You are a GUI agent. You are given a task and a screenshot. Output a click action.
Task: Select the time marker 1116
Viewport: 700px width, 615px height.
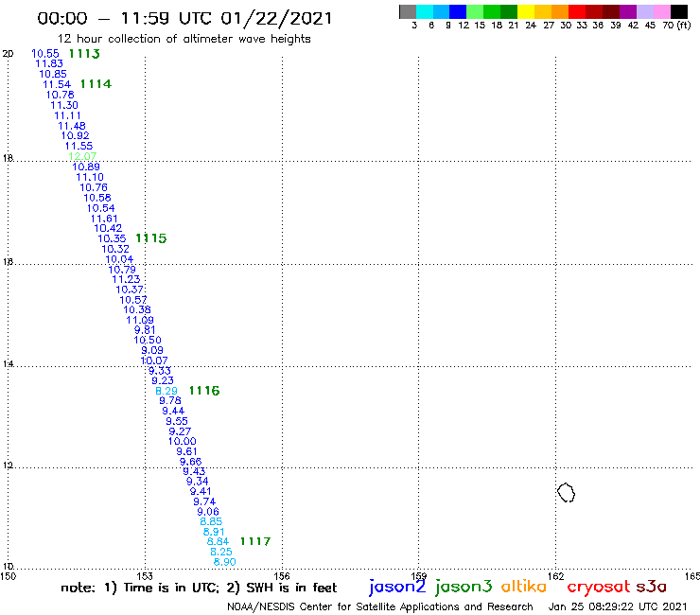click(x=204, y=391)
